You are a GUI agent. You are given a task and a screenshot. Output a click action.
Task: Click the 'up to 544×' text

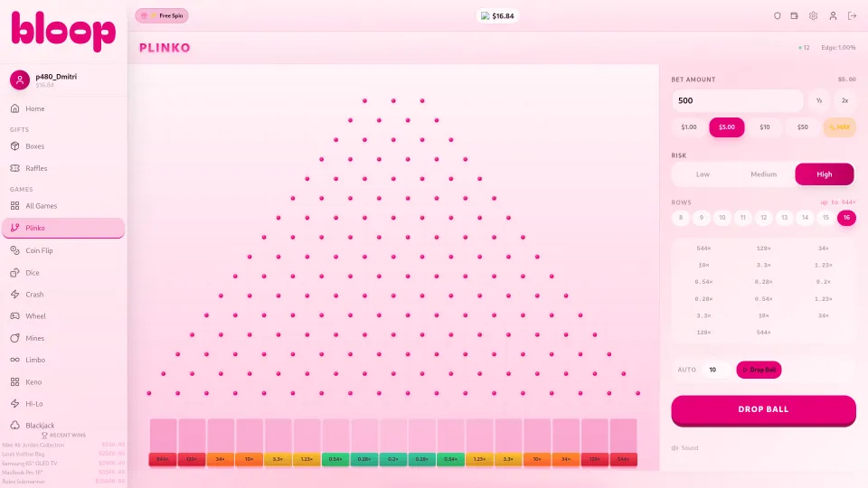click(838, 202)
